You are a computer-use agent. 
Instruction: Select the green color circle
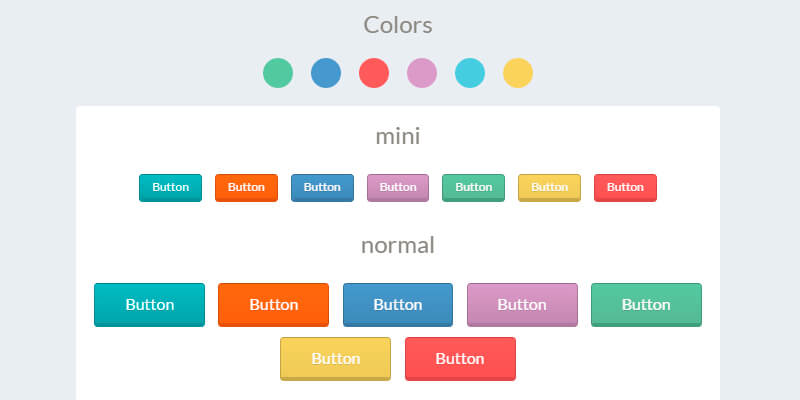278,73
